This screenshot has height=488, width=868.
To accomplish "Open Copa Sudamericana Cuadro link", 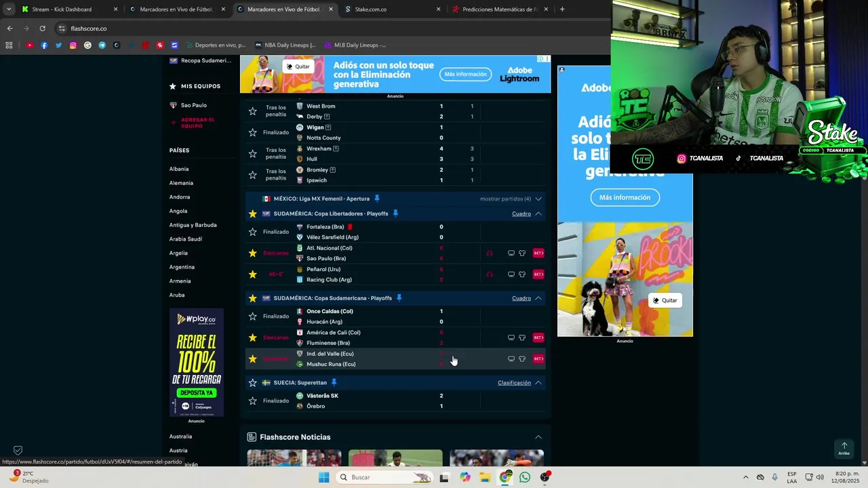I will (x=521, y=298).
